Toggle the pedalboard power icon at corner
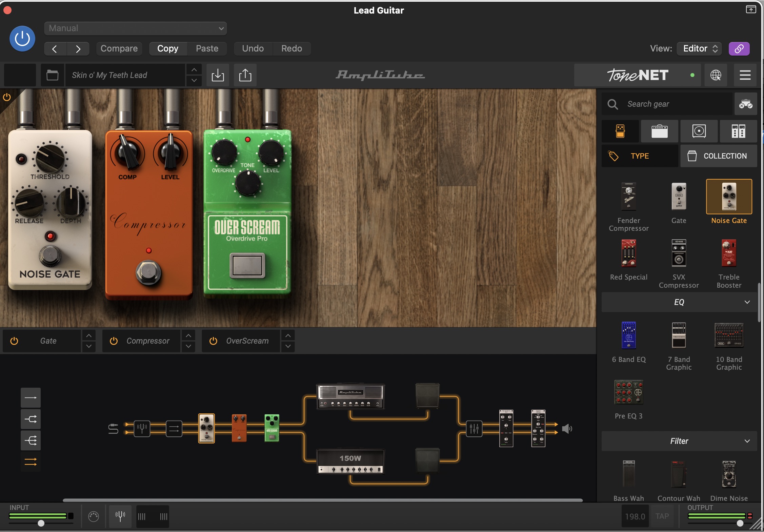 [x=6, y=97]
